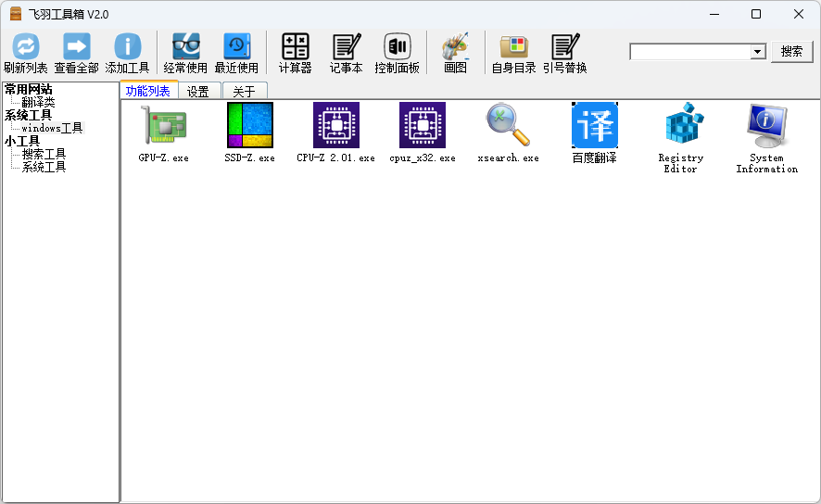Select the GPU-Z.exe tool thumbnail

(x=163, y=127)
